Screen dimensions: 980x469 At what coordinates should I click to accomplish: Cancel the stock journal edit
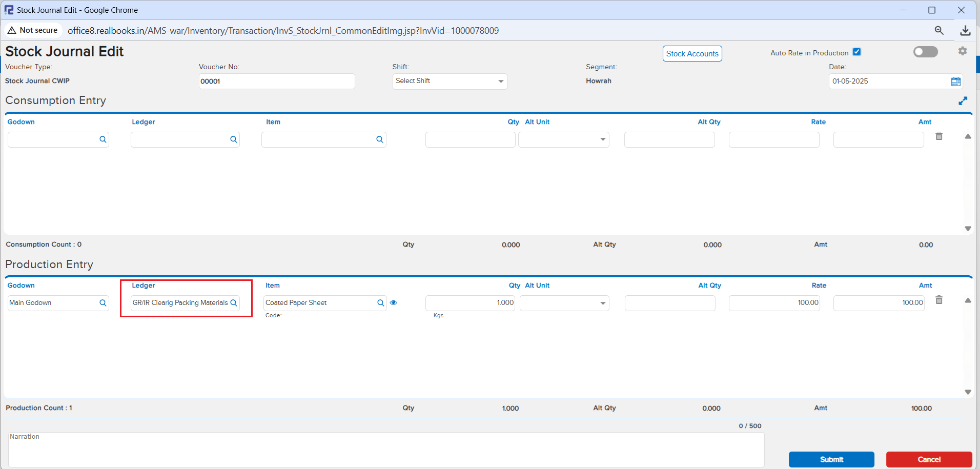pos(928,459)
